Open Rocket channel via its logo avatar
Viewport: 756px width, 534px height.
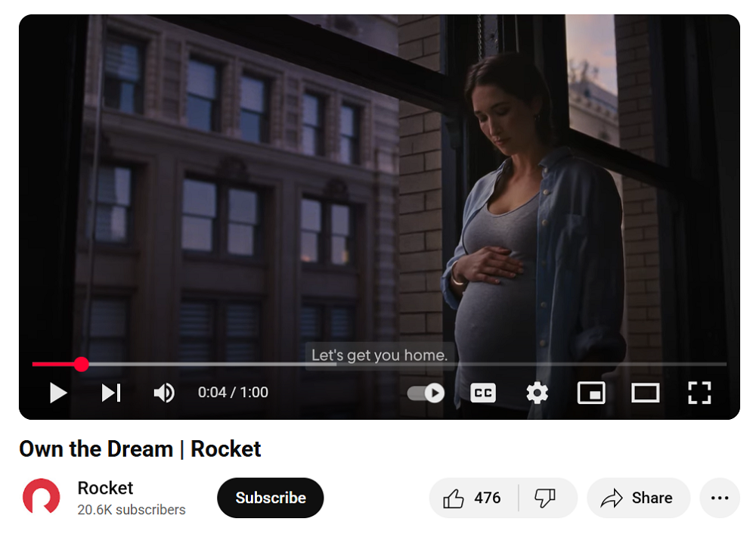coord(41,497)
